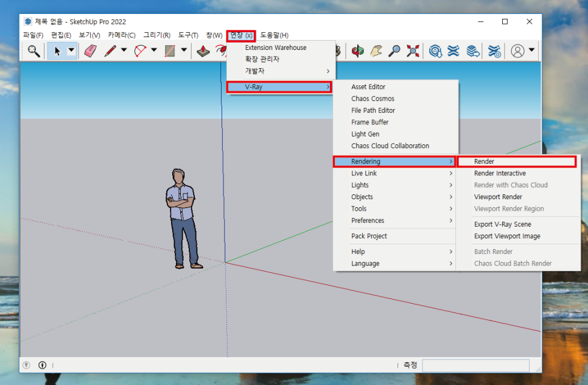Select the Push/Pull tool
Viewport: 588px width, 385px height.
[x=203, y=51]
